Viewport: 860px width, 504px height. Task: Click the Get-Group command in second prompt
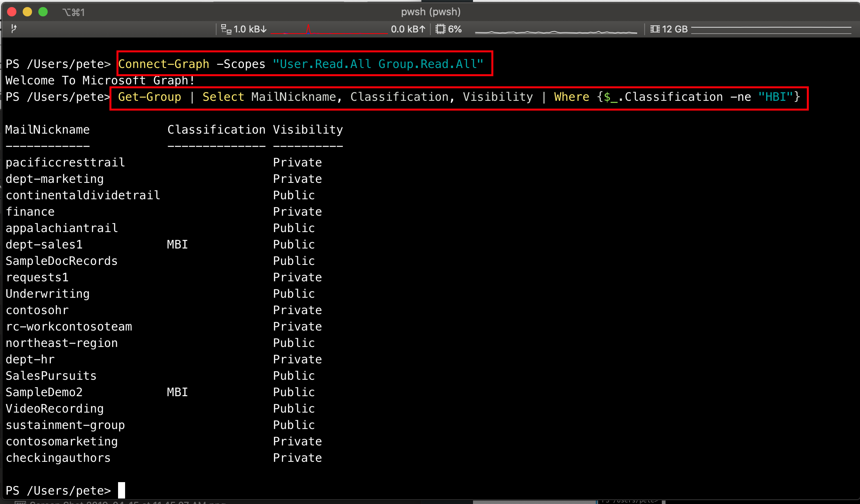(149, 97)
